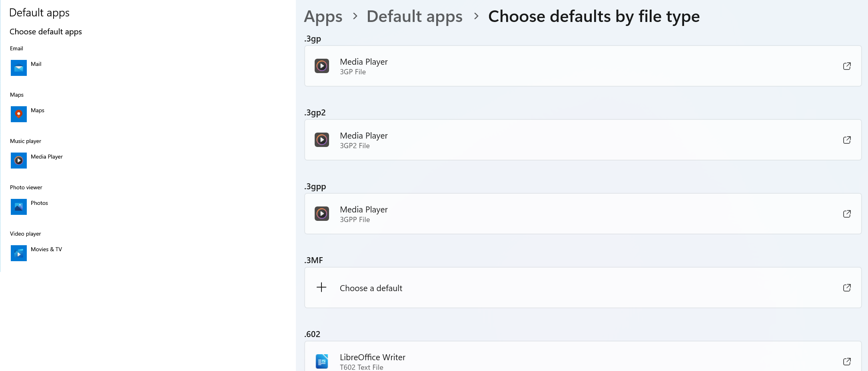
Task: Select the Movies & TV label
Action: [46, 249]
